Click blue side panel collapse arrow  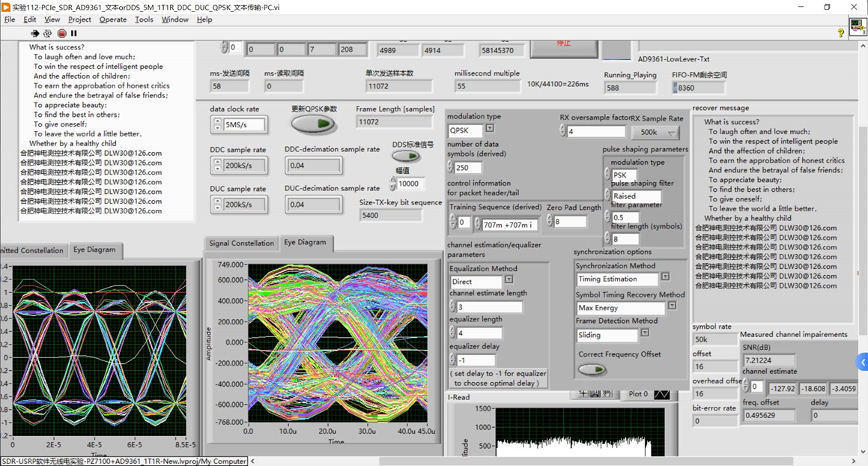tap(863, 363)
